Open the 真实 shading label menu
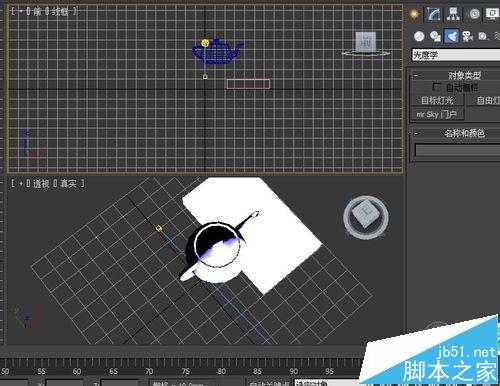The height and width of the screenshot is (386, 500). (68, 183)
